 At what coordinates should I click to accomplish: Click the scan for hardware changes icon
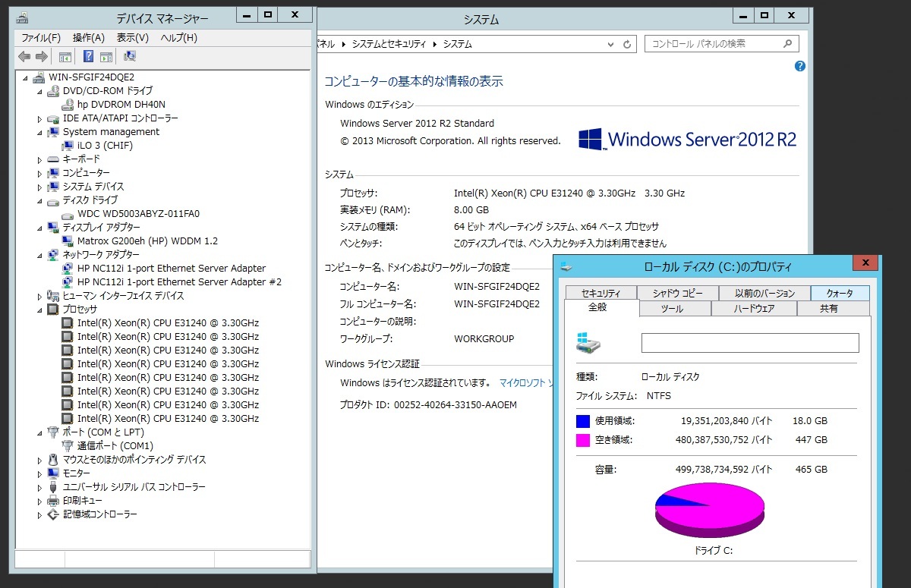point(129,56)
